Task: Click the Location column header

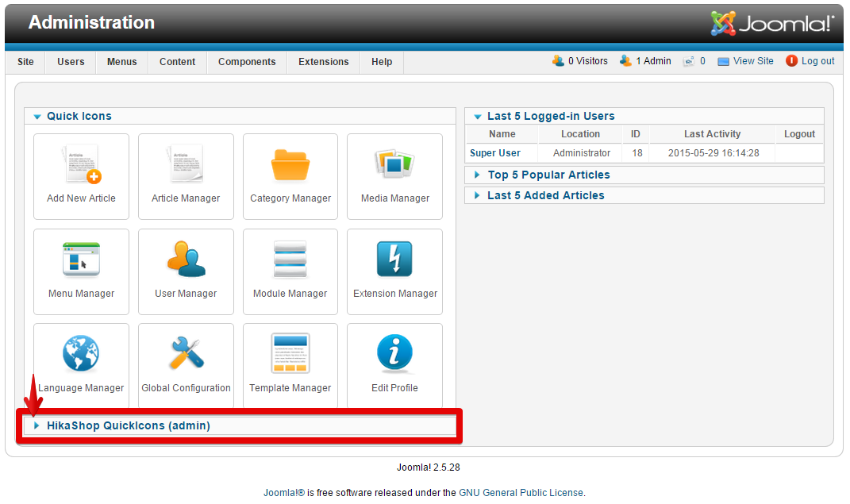Action: pyautogui.click(x=581, y=134)
